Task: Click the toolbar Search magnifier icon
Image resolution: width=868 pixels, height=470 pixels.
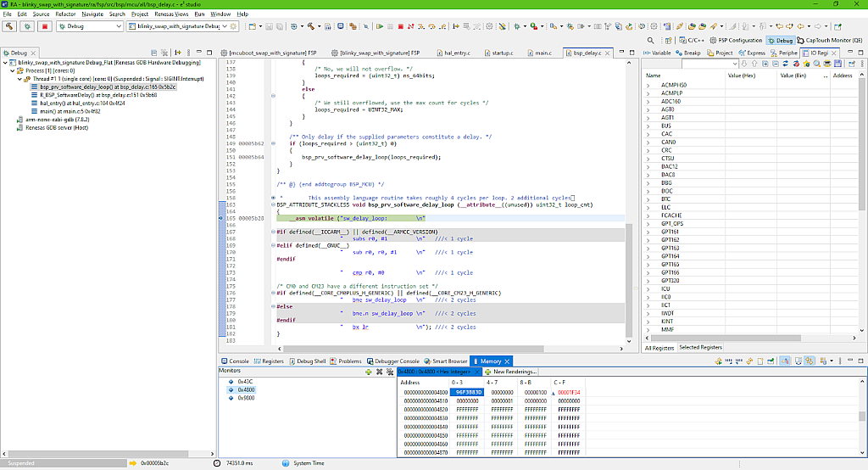Action: click(650, 40)
